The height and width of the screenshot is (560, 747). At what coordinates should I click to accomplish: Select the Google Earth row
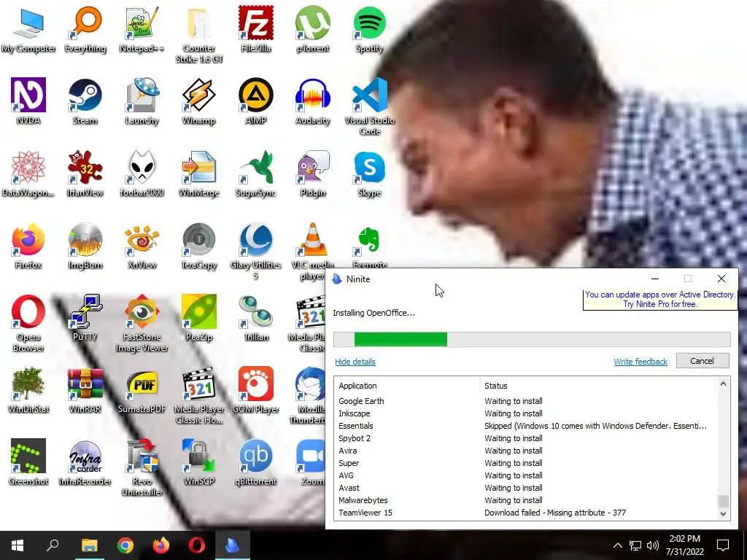(525, 401)
